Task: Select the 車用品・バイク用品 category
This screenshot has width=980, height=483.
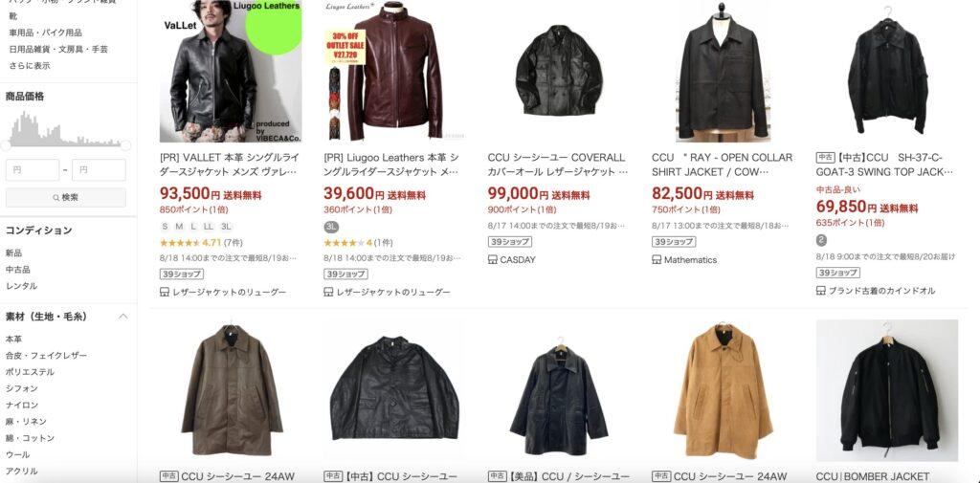Action: pos(45,33)
